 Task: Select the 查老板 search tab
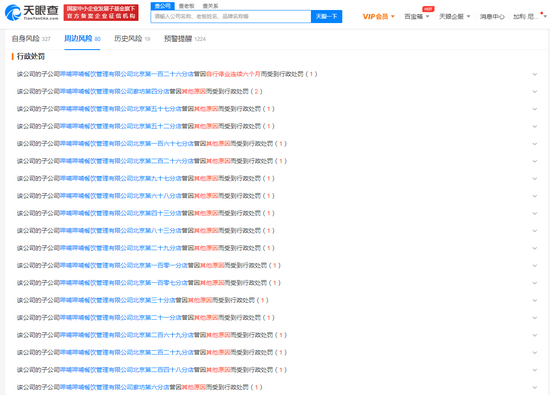[x=187, y=6]
